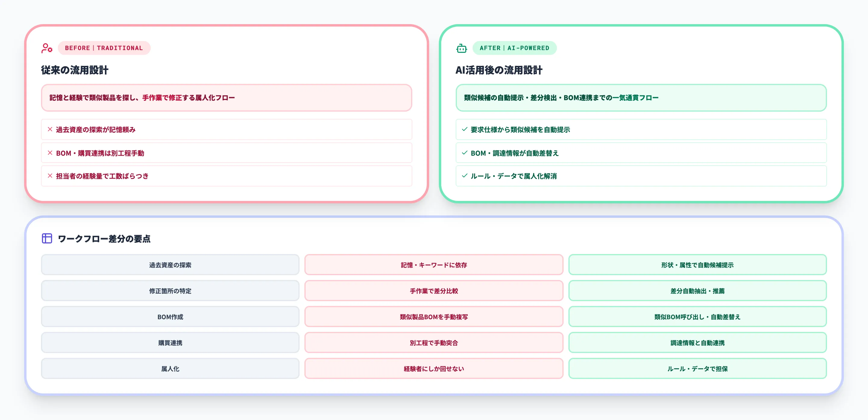Click the checkmark icon on ルール・データで属人化解消
This screenshot has width=868, height=420.
click(464, 176)
